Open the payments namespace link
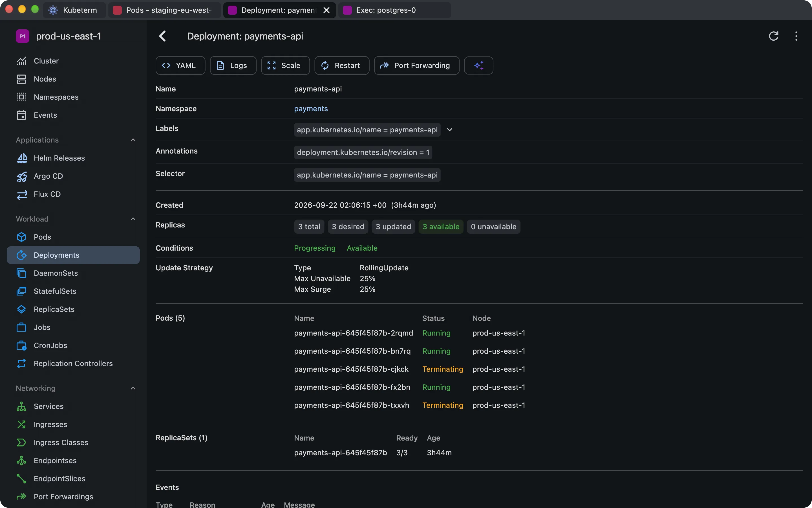 (311, 109)
